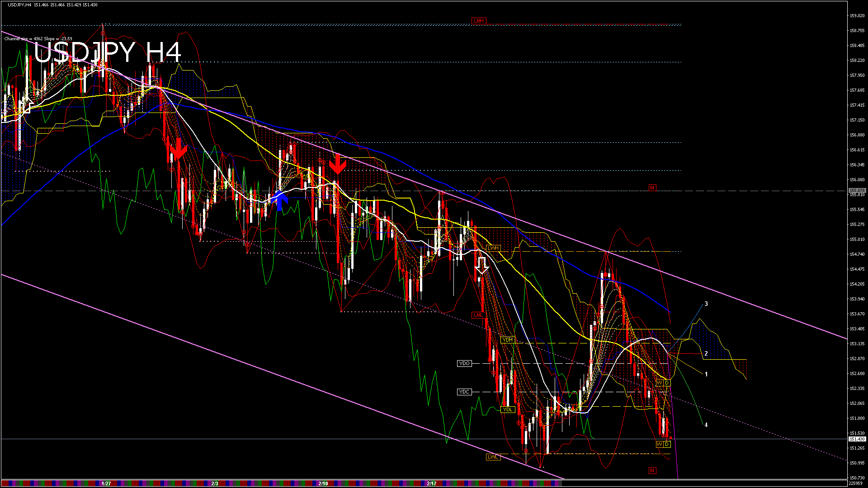Screen dimensions: 868x488
Task: Select the LWH level label
Action: click(493, 248)
